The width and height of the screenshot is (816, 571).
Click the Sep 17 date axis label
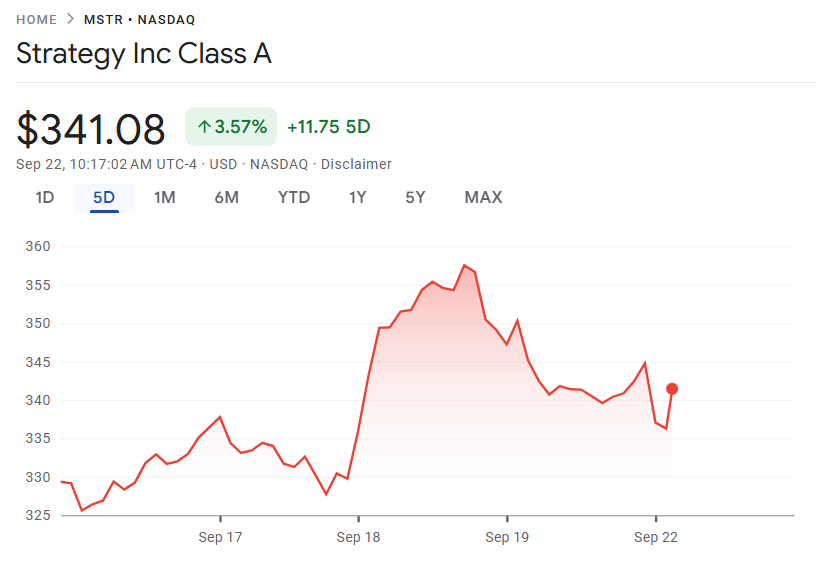click(220, 537)
